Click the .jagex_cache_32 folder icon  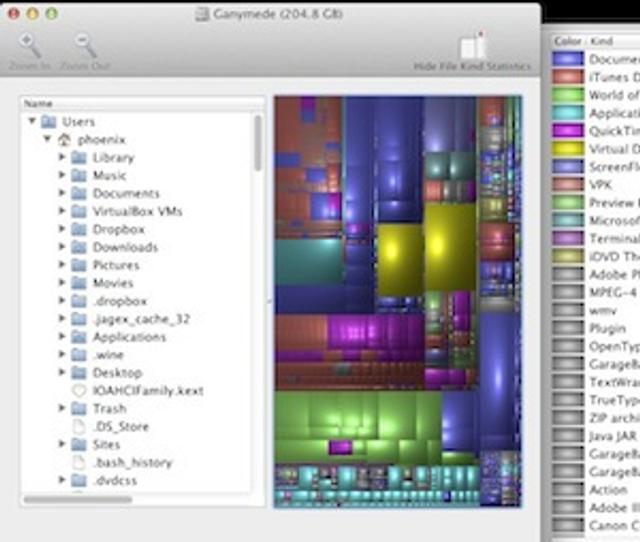coord(79,319)
